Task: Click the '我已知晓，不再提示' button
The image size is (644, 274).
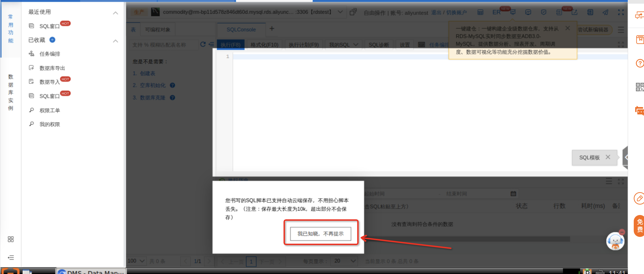Action: click(320, 234)
